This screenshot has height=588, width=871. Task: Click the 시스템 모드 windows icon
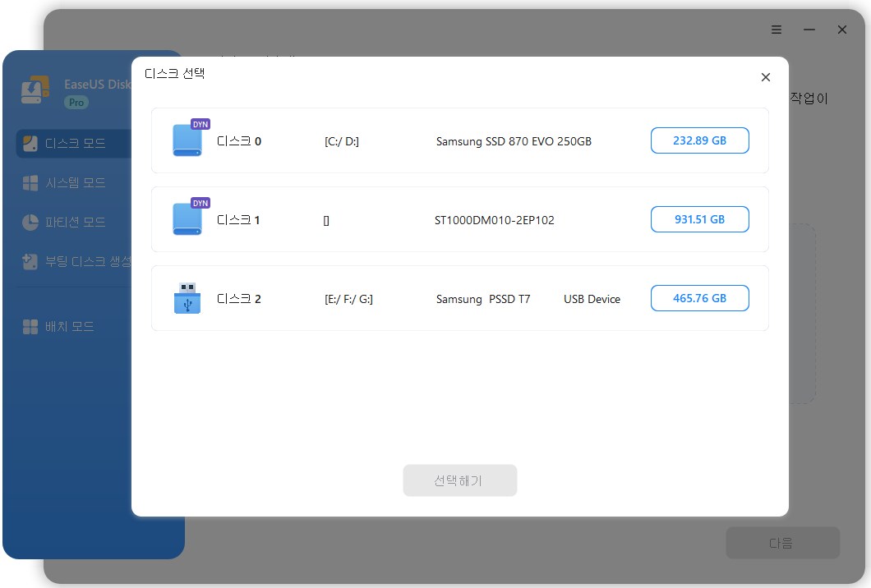click(30, 183)
